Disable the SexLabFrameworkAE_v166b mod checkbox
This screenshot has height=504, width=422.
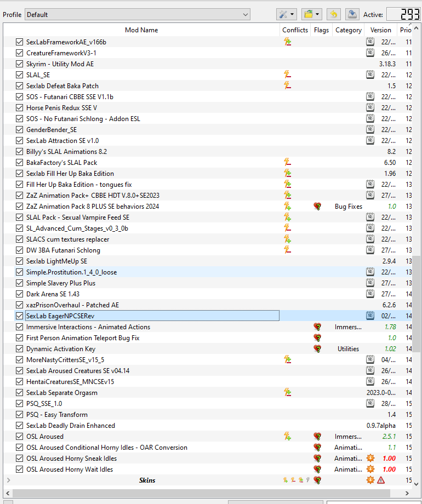click(19, 42)
